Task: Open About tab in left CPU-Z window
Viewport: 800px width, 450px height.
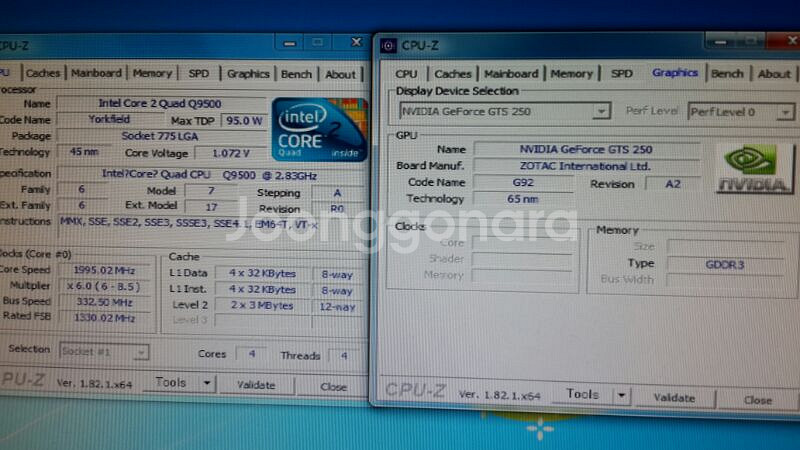Action: tap(340, 74)
